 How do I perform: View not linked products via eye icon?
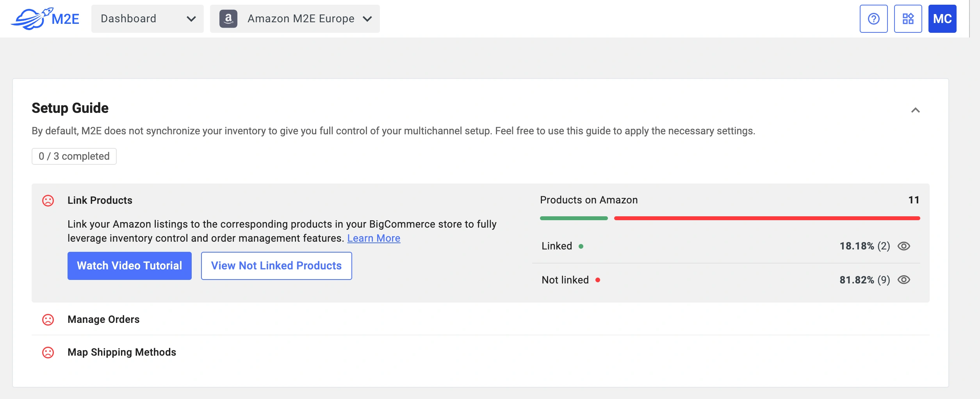tap(903, 280)
